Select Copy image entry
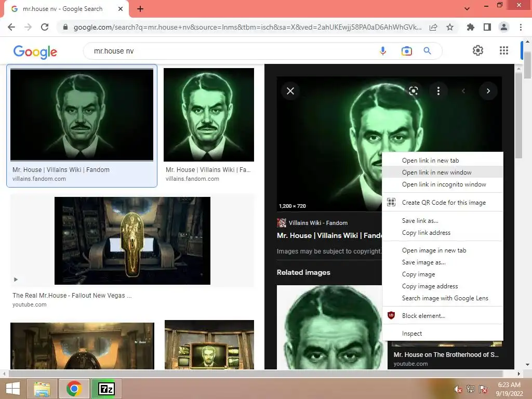 pyautogui.click(x=443, y=274)
